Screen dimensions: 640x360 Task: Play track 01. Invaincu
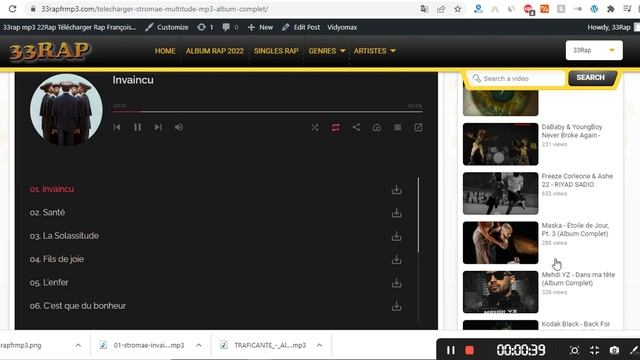(52, 189)
